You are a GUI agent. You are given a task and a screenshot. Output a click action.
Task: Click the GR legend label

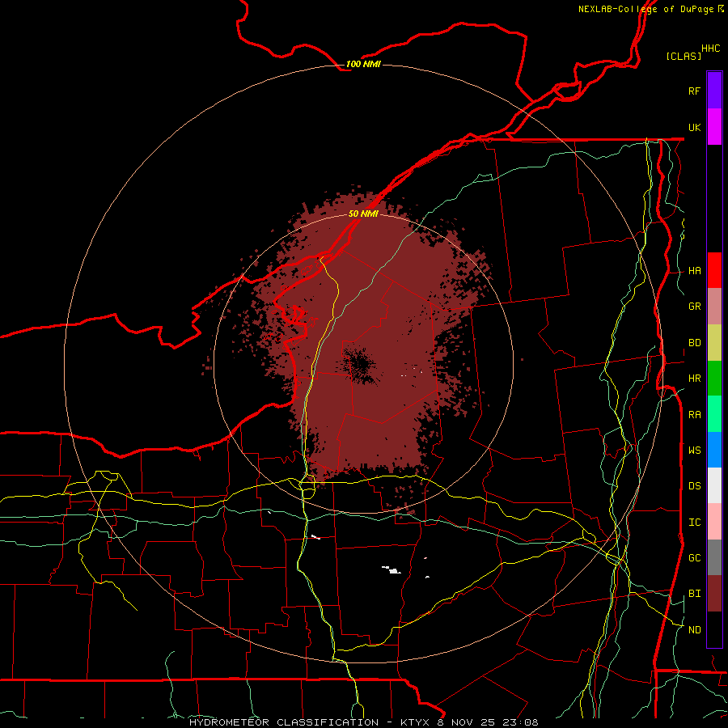(694, 307)
